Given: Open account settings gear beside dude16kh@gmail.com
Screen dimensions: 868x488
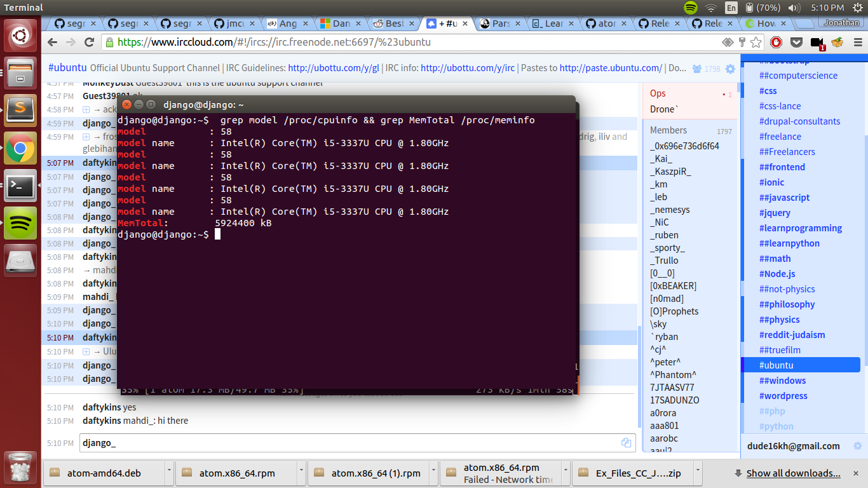Looking at the screenshot, I should pyautogui.click(x=857, y=446).
